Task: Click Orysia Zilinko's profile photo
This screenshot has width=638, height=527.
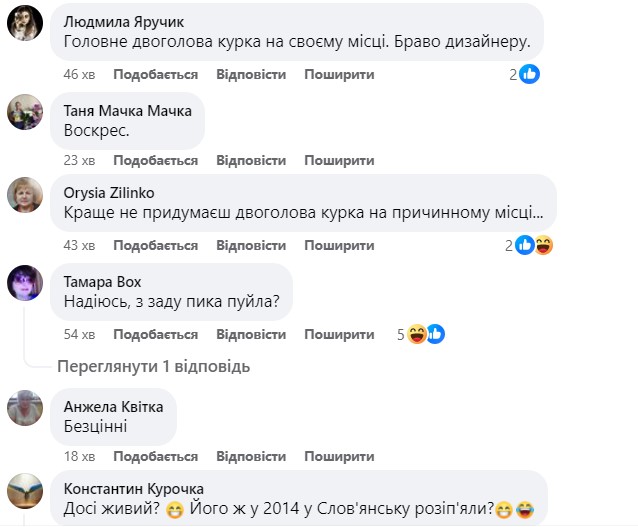Action: pos(24,195)
